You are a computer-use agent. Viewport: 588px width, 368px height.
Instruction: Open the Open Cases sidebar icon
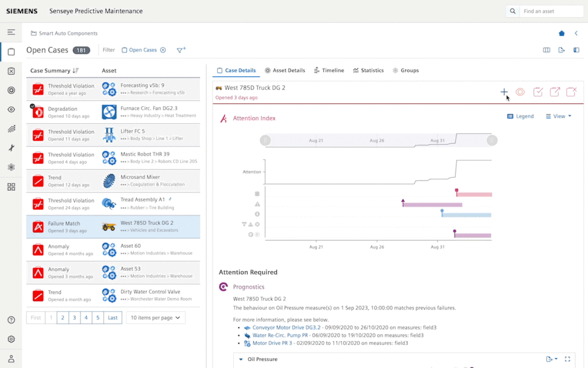(11, 52)
